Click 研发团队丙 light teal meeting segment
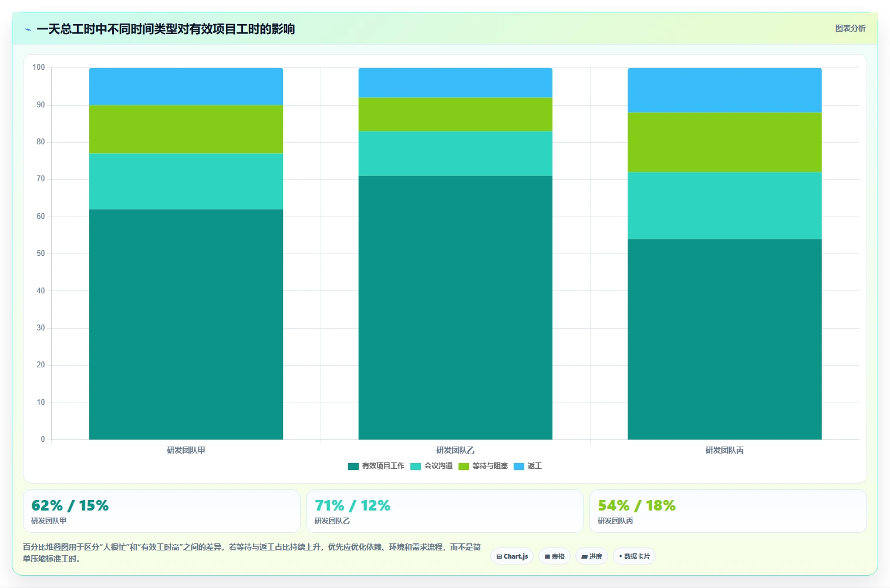This screenshot has height=588, width=890. point(724,205)
